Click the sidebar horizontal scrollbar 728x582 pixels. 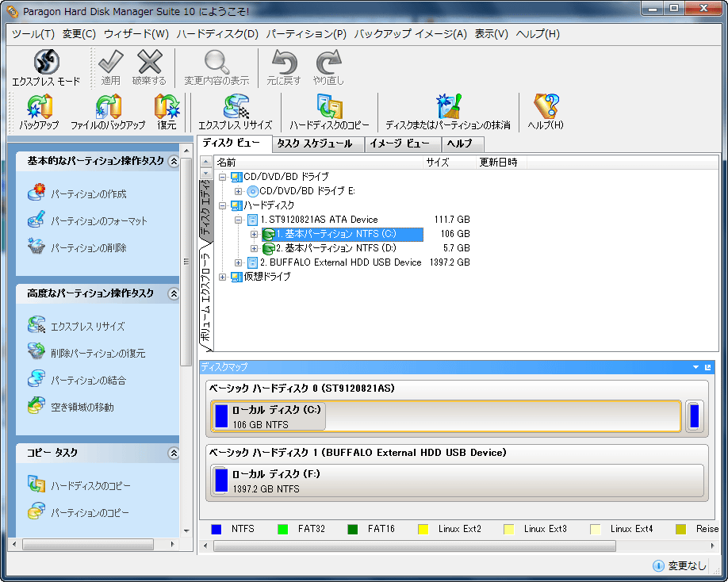[88, 544]
